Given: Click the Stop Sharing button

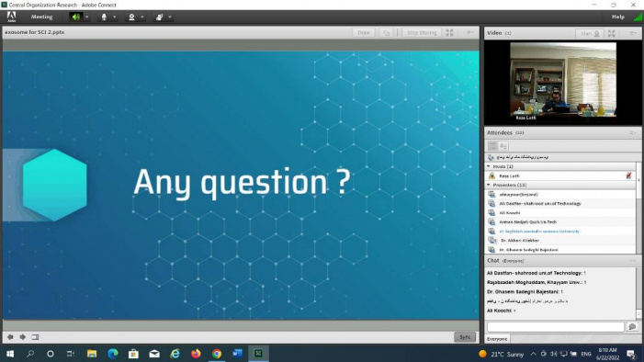Looking at the screenshot, I should [x=422, y=32].
